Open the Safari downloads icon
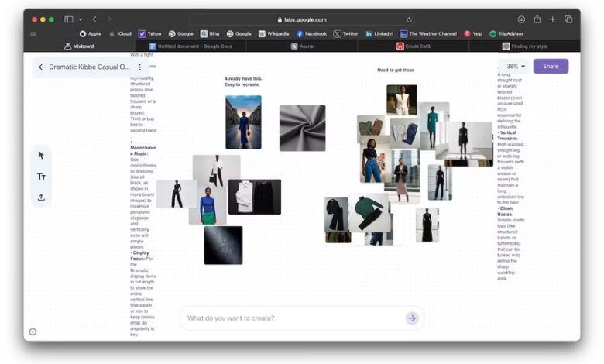The width and height of the screenshot is (604, 364). point(521,19)
